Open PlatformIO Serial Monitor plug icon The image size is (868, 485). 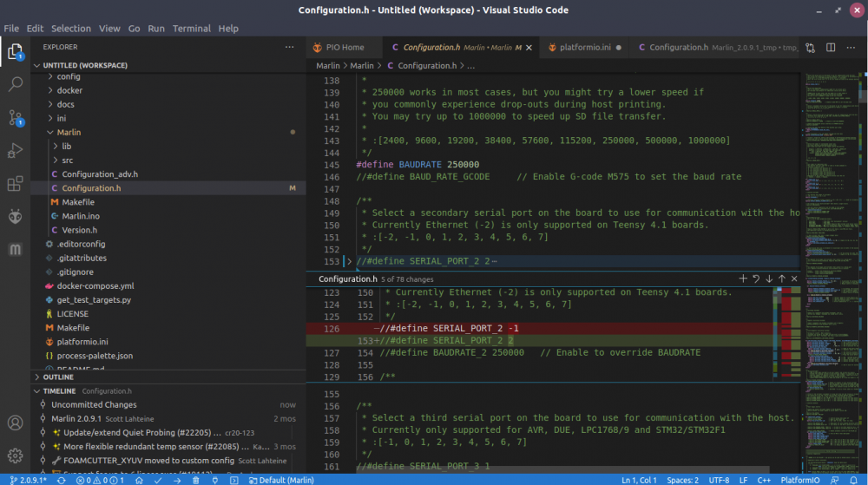tap(215, 480)
